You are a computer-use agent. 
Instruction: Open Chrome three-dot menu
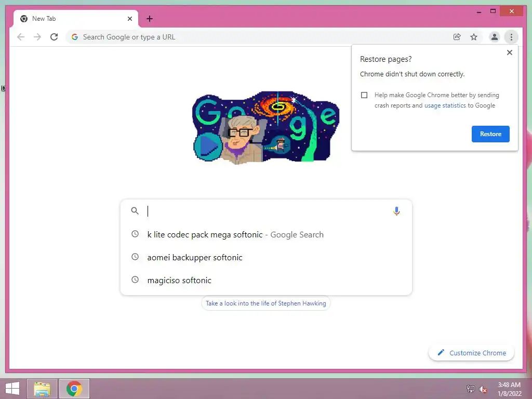click(511, 37)
